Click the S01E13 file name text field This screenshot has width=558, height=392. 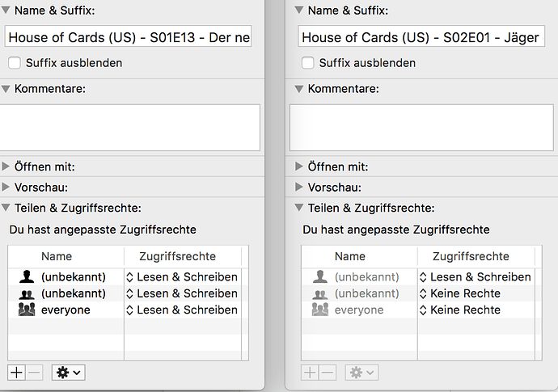coord(128,37)
